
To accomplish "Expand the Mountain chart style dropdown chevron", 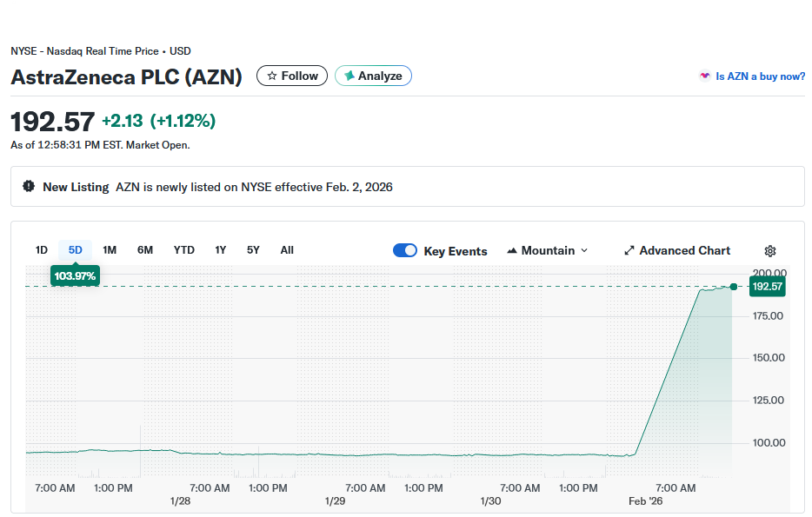I will [x=584, y=251].
